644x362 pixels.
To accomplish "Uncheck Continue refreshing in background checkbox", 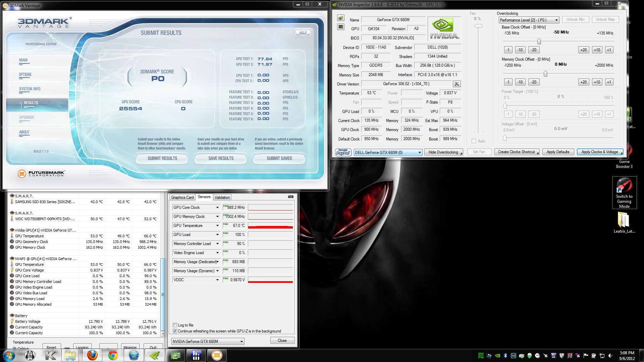I will [x=175, y=331].
